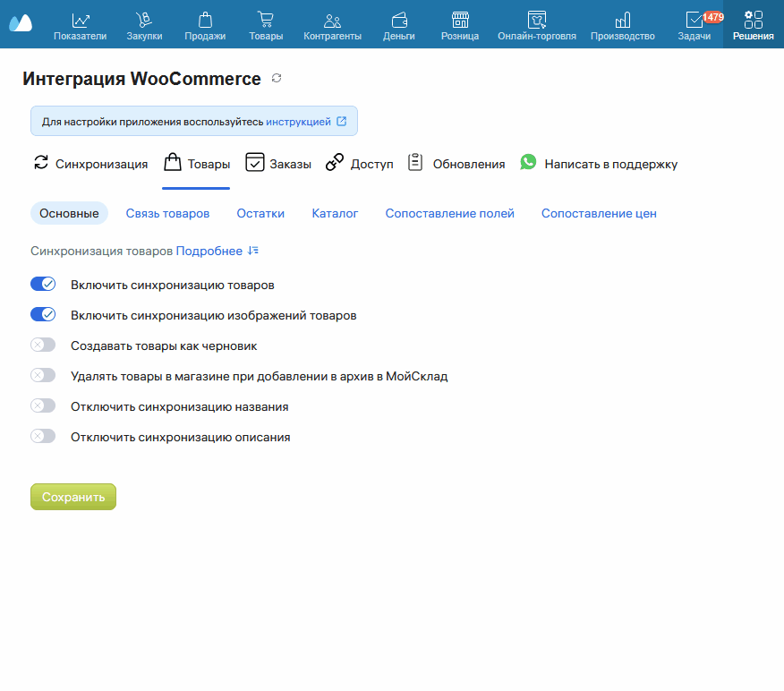Click the WhatsApp support icon

tap(528, 162)
